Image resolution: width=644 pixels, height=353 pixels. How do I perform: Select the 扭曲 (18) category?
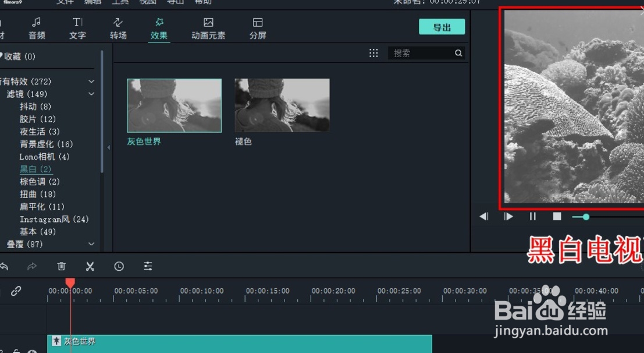point(37,194)
